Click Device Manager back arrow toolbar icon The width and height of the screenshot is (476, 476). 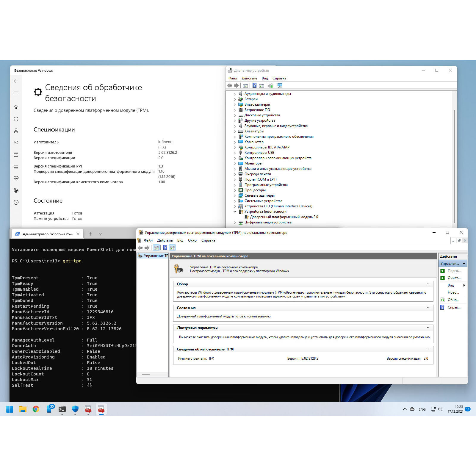pyautogui.click(x=229, y=86)
